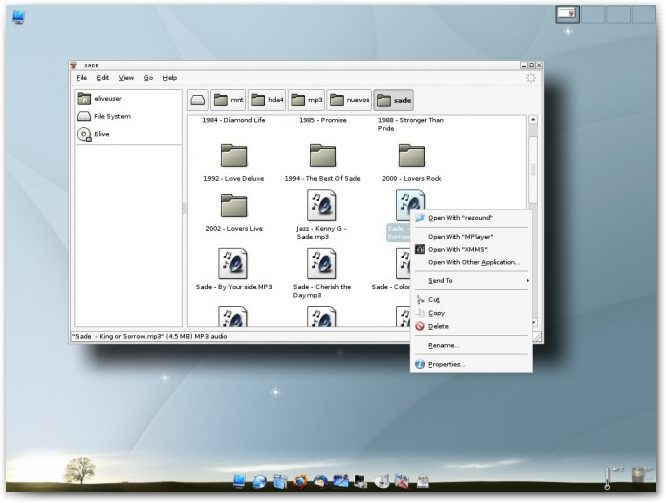Open the 2002 - Lovers Live folder
Viewport: 666px width, 503px height.
coord(234,205)
